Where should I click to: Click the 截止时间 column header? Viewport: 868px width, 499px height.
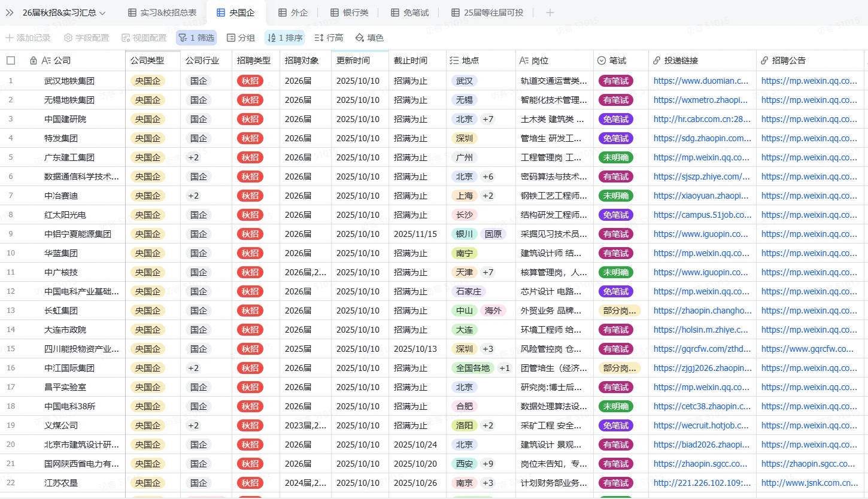click(417, 60)
